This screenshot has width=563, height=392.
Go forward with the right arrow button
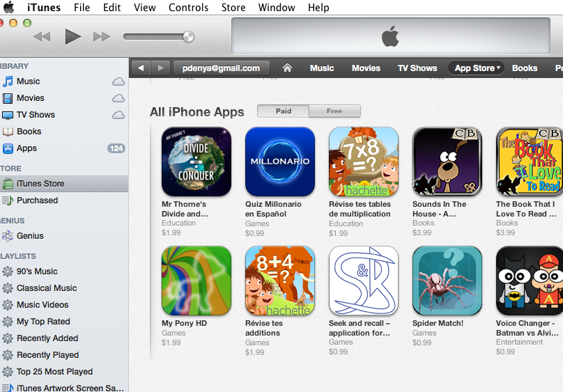(160, 68)
